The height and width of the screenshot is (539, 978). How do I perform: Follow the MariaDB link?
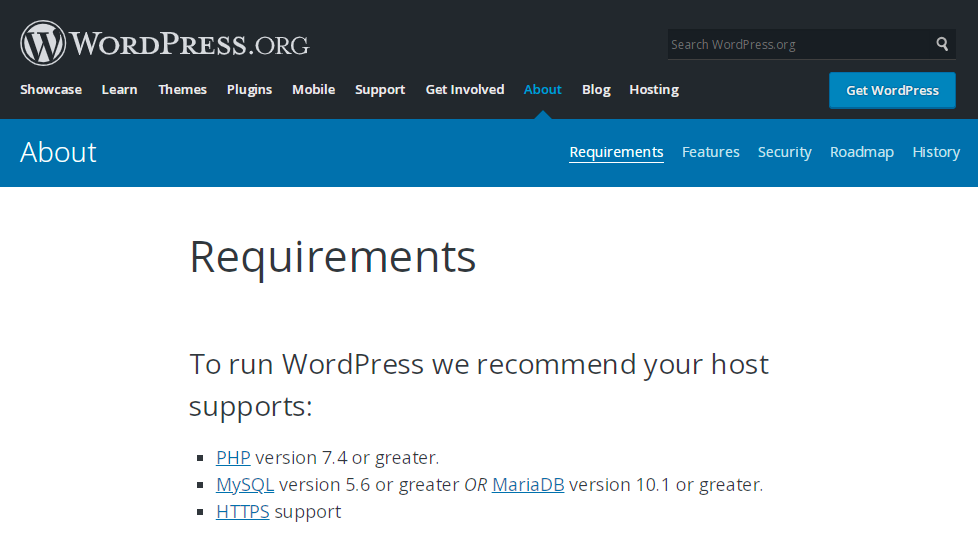(x=528, y=484)
